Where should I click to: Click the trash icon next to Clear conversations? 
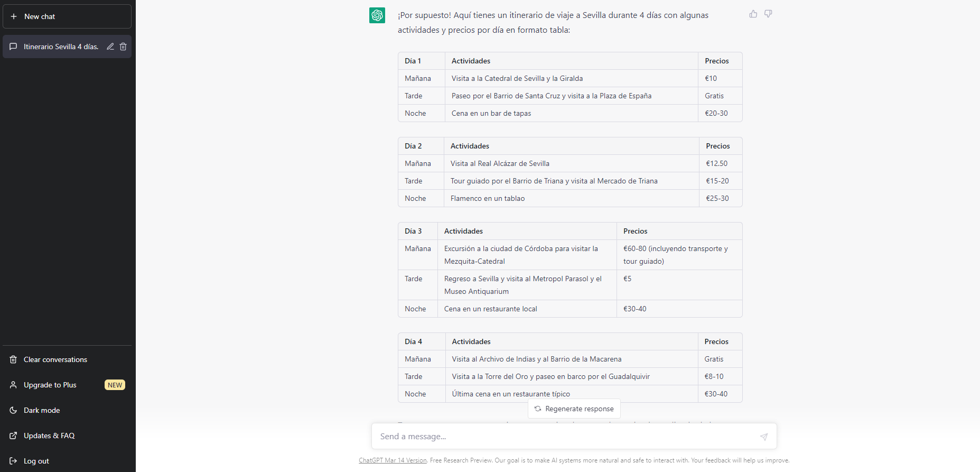click(x=14, y=359)
